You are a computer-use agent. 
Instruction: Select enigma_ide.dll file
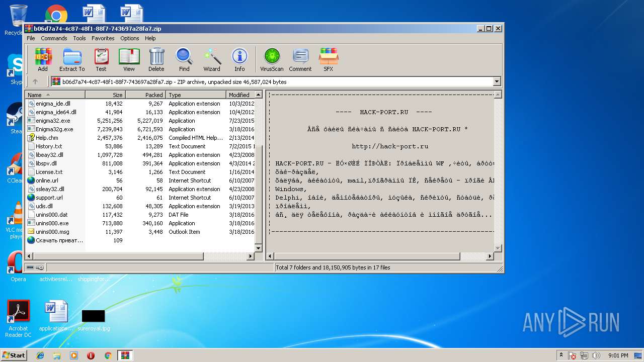pos(53,104)
